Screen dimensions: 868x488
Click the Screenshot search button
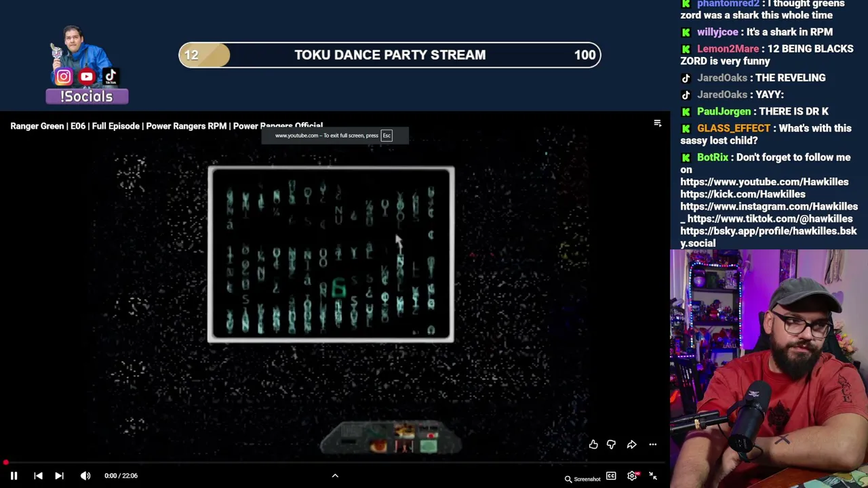(583, 479)
